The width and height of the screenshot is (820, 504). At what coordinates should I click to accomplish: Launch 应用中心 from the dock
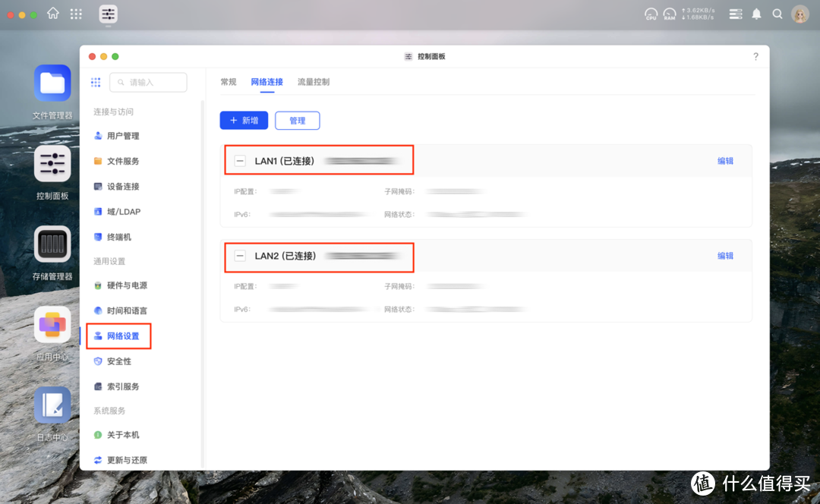pos(52,325)
